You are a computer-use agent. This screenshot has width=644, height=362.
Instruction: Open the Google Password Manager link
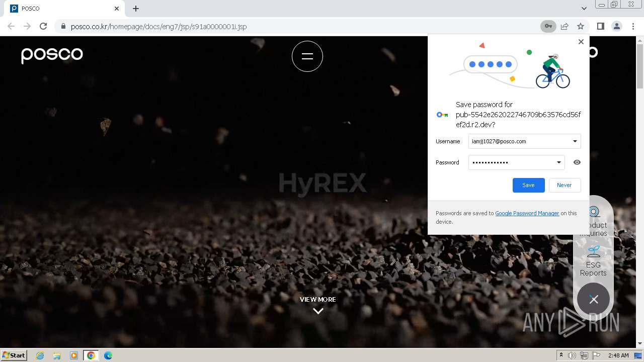[527, 213]
